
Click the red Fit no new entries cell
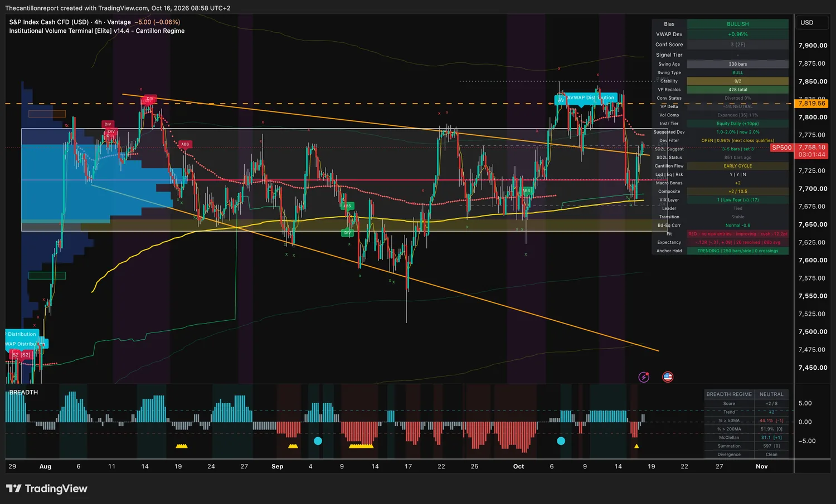(x=737, y=234)
